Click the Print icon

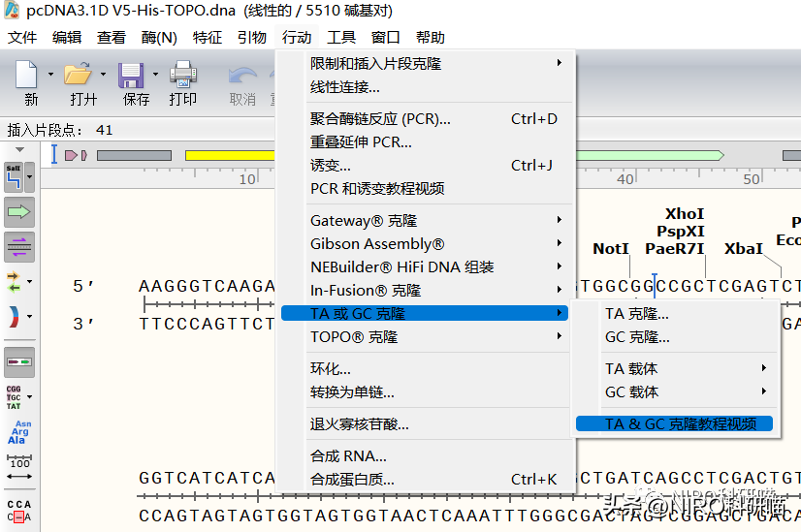coord(182,76)
